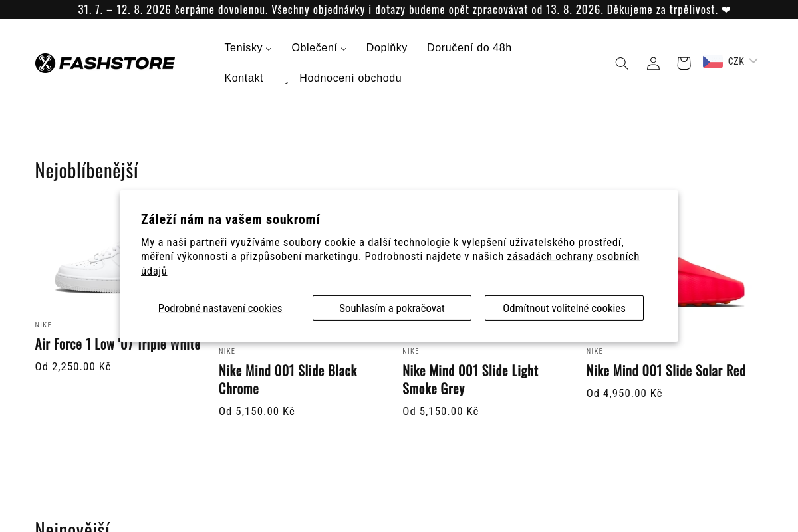Screen dimensions: 798x532
Task: Click the Fashstore logo
Action: click(x=105, y=63)
